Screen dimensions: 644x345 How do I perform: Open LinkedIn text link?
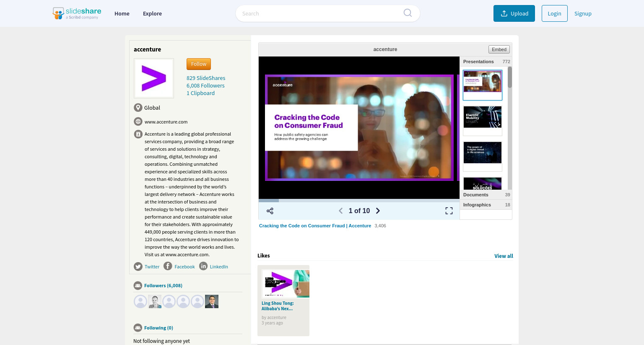tap(219, 267)
